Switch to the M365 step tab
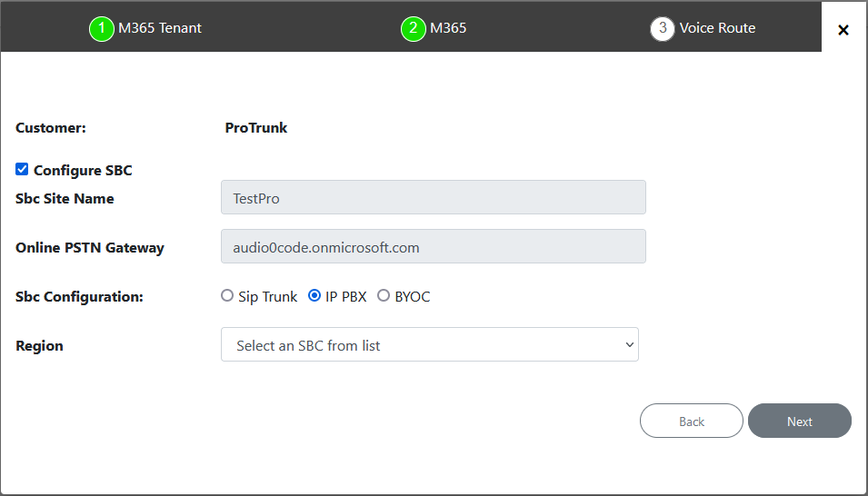This screenshot has width=868, height=496. tap(448, 28)
